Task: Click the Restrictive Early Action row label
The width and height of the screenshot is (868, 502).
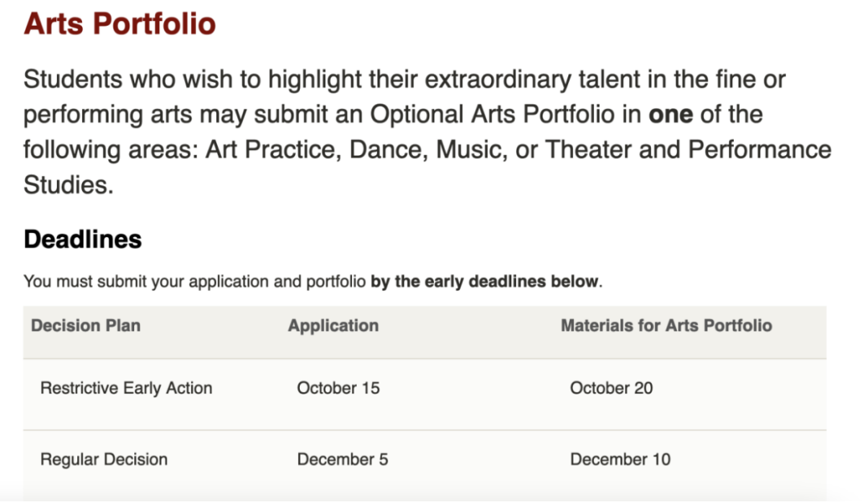Action: point(126,388)
